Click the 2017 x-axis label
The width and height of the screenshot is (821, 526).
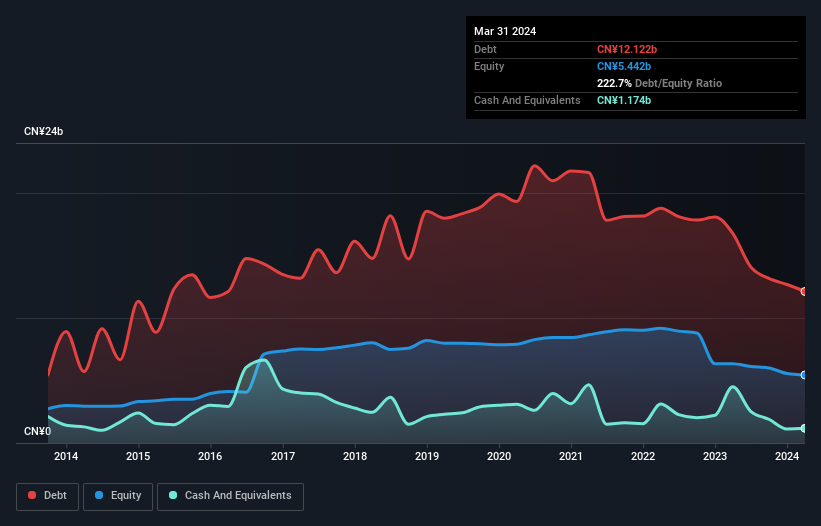pyautogui.click(x=283, y=456)
